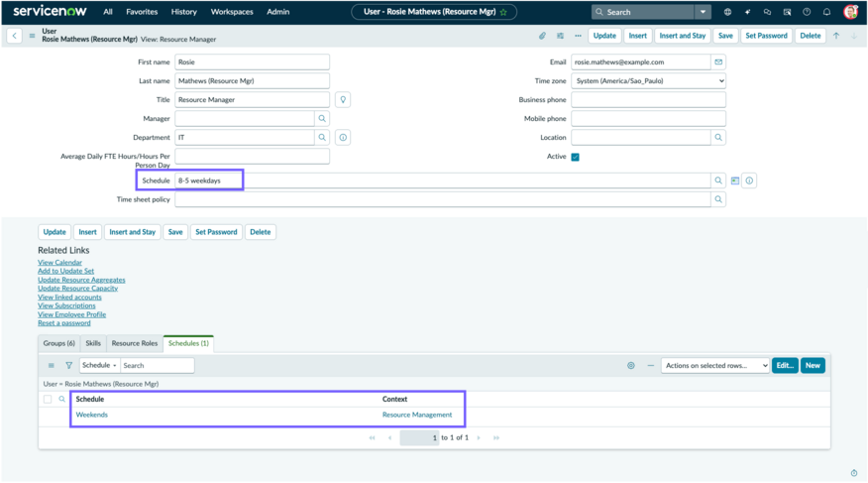The image size is (868, 483).
Task: Click the notification bell icon
Action: pos(826,12)
